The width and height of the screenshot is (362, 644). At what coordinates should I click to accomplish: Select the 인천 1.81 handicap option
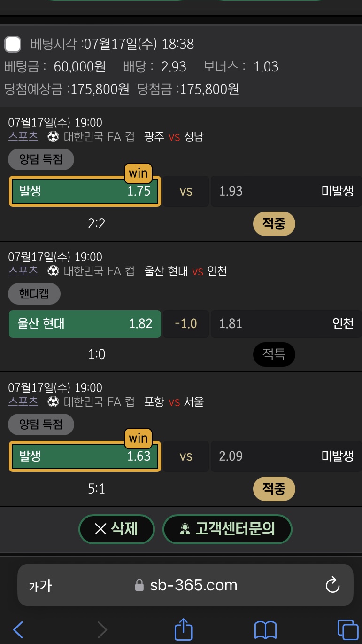pyautogui.click(x=286, y=323)
